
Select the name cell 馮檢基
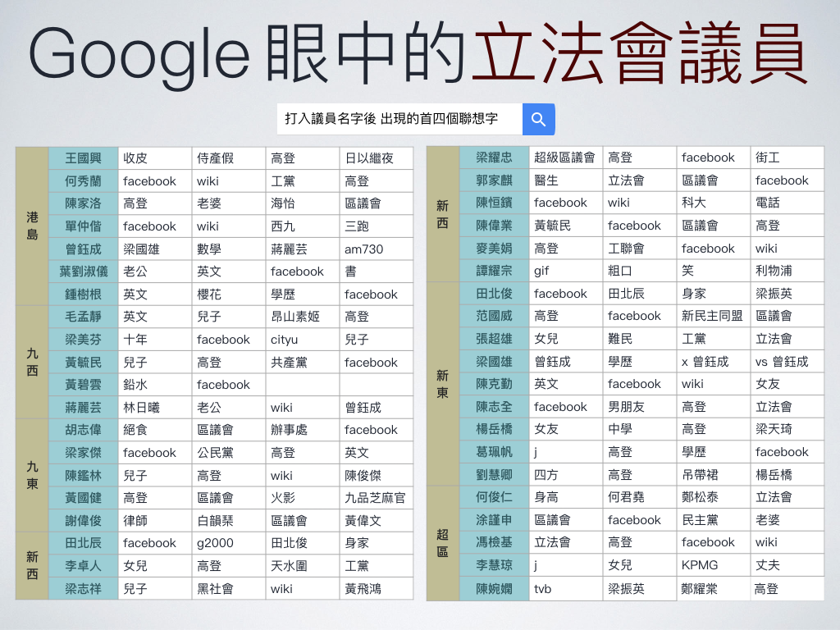coord(494,543)
